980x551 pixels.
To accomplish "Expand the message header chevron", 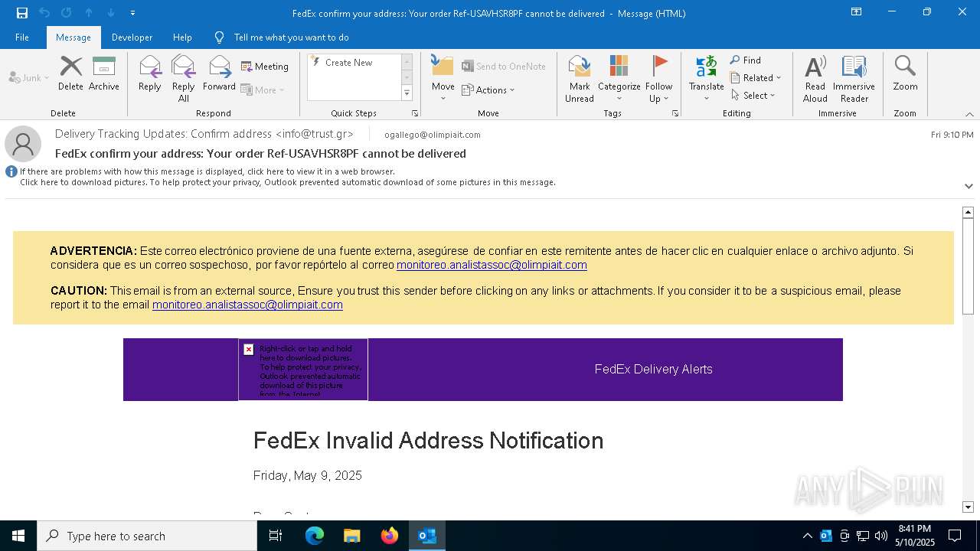I will tap(969, 186).
